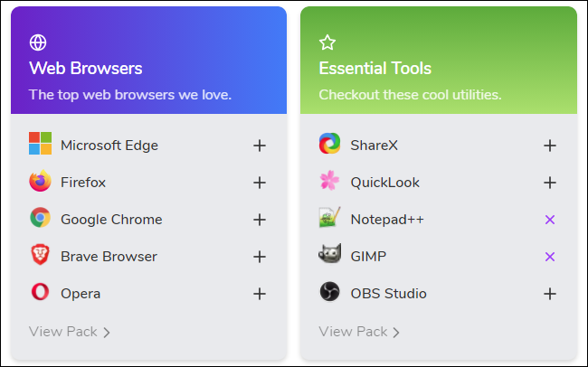The height and width of the screenshot is (367, 588).
Task: Click the Google Chrome logo icon
Action: click(x=40, y=219)
